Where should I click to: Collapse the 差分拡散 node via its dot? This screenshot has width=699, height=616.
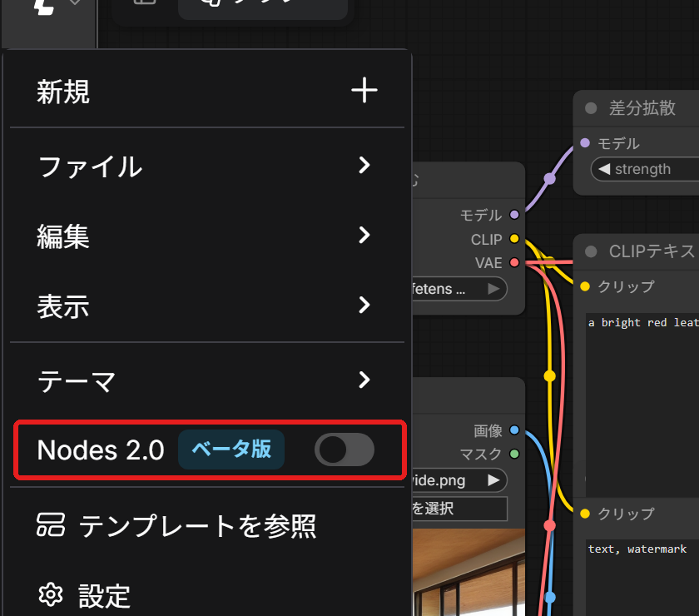591,108
